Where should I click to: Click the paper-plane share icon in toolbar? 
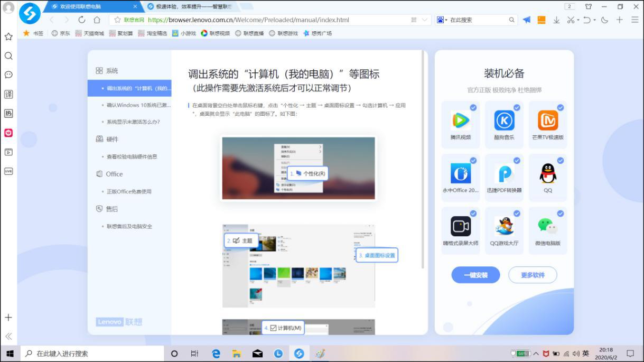[526, 21]
